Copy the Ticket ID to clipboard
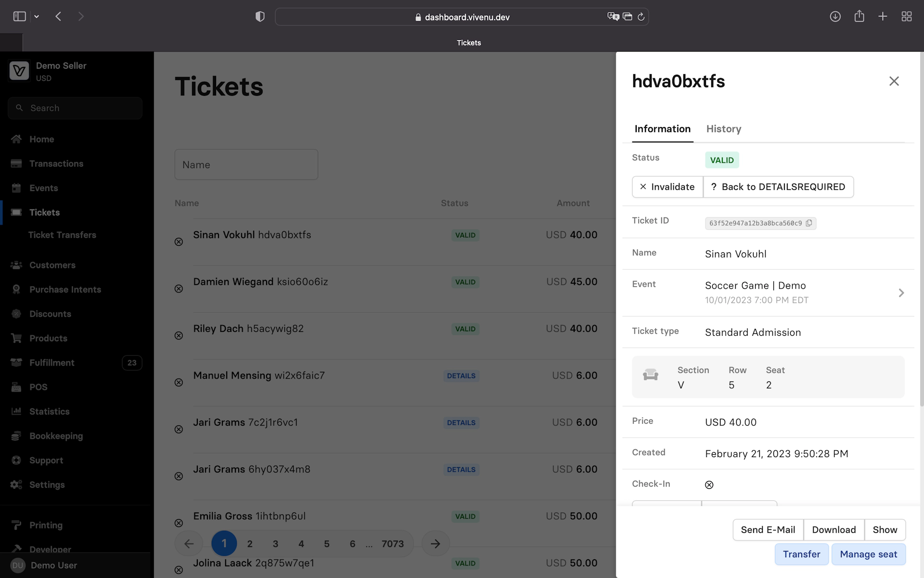 point(809,223)
